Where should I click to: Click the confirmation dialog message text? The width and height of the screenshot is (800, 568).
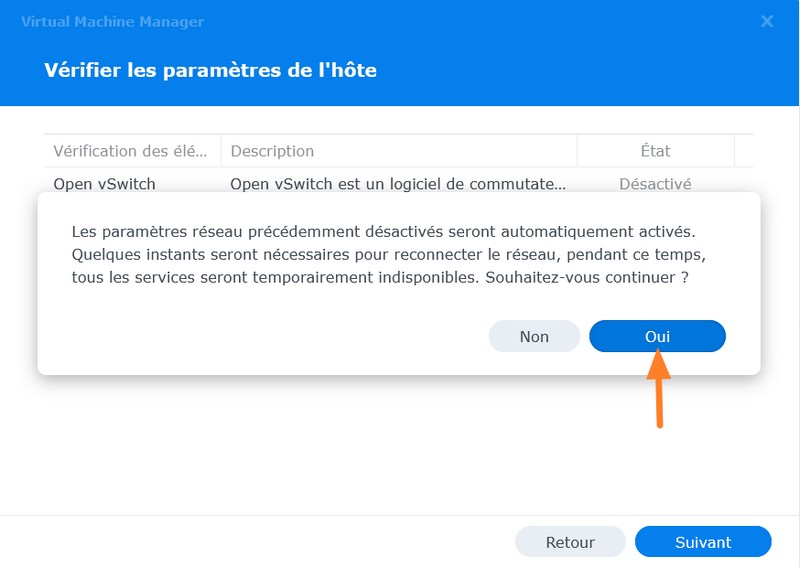click(x=380, y=255)
